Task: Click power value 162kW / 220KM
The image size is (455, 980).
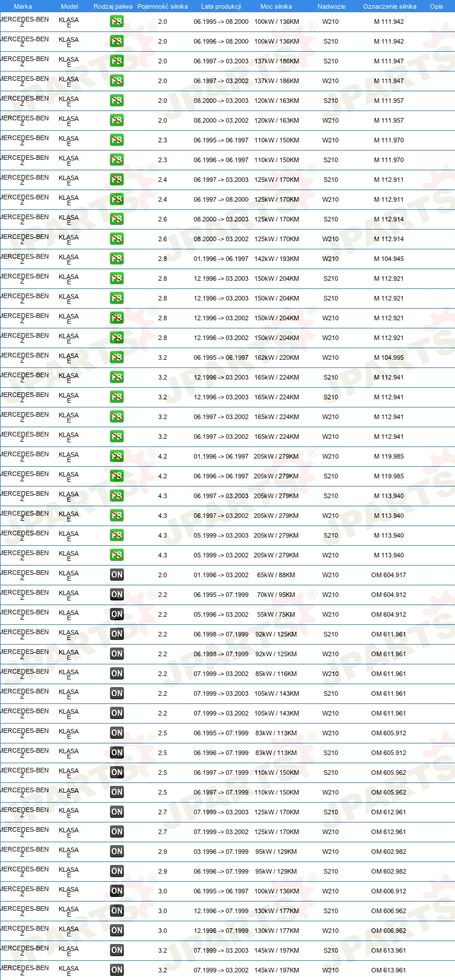Action: tap(276, 357)
